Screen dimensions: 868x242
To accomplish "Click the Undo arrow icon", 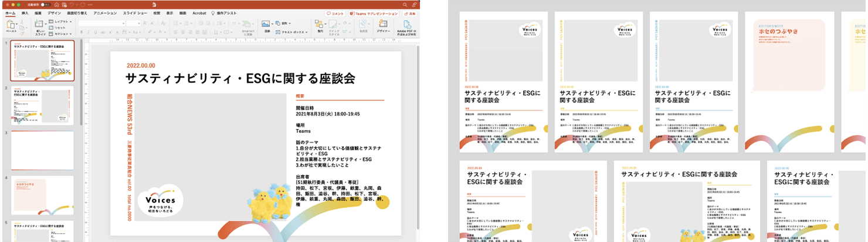I will [72, 5].
